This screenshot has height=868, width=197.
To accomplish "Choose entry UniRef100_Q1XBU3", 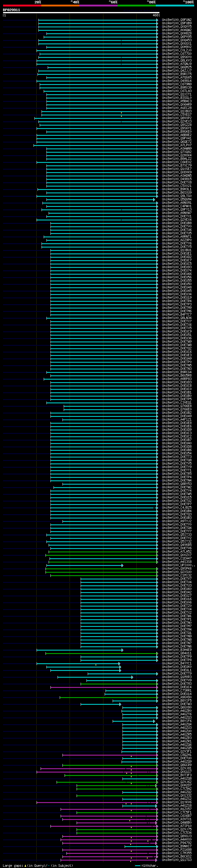I will pyautogui.click(x=177, y=111).
